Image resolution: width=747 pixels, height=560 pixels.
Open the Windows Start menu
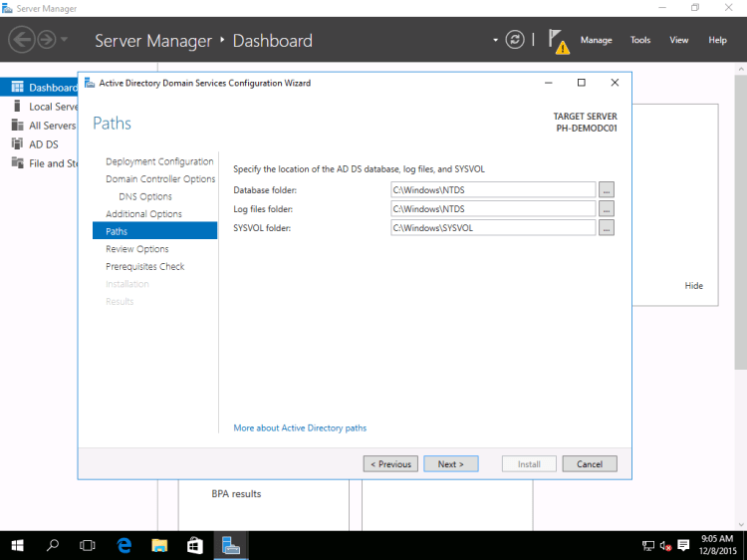[x=18, y=545]
